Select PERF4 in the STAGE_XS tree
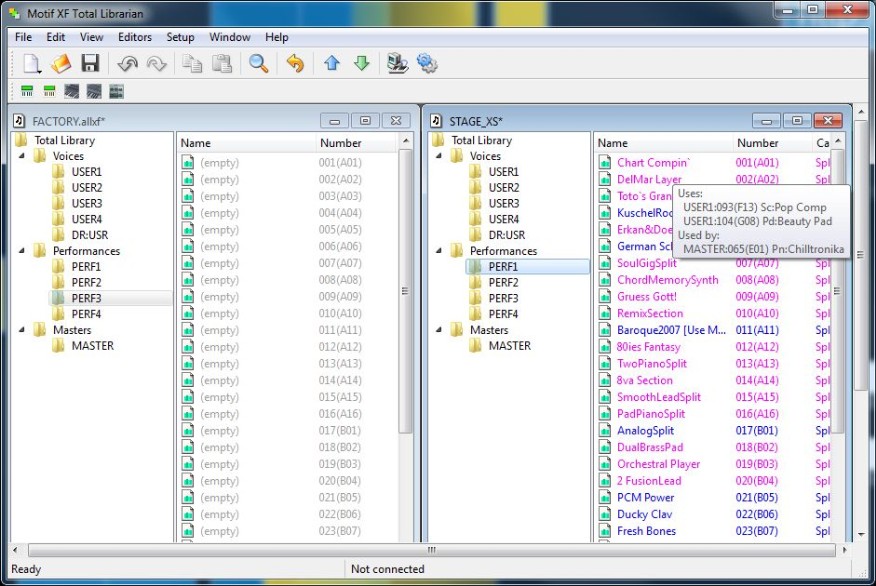The width and height of the screenshot is (876, 586). tap(503, 314)
